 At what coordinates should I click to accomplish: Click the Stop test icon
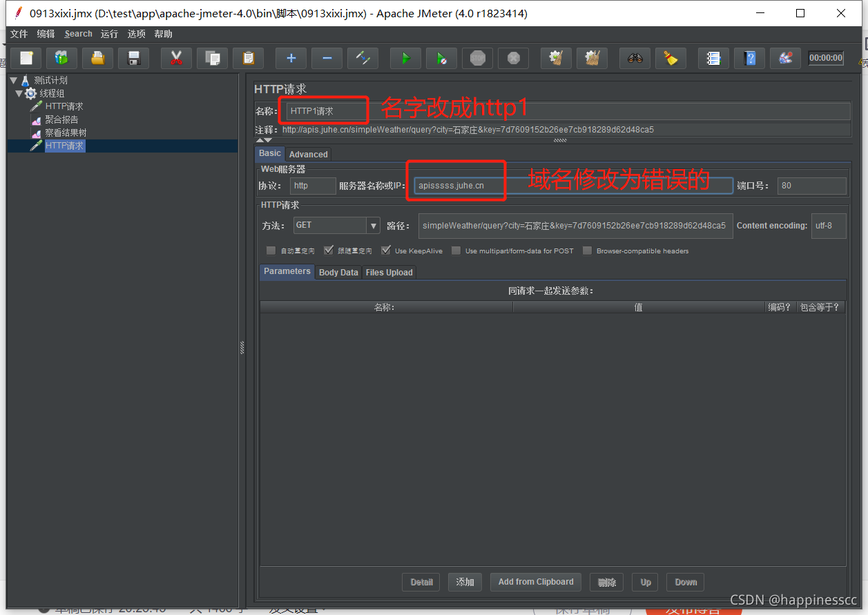pyautogui.click(x=478, y=58)
